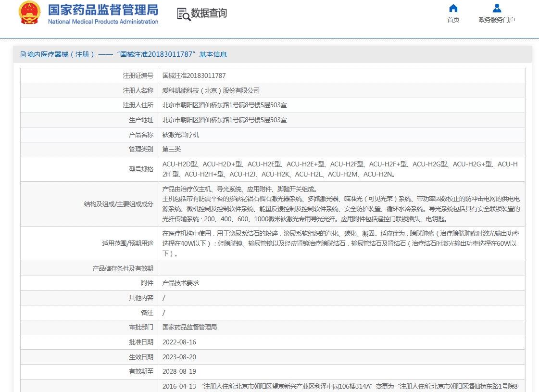Click the 生产地址 address value

(x=225, y=120)
